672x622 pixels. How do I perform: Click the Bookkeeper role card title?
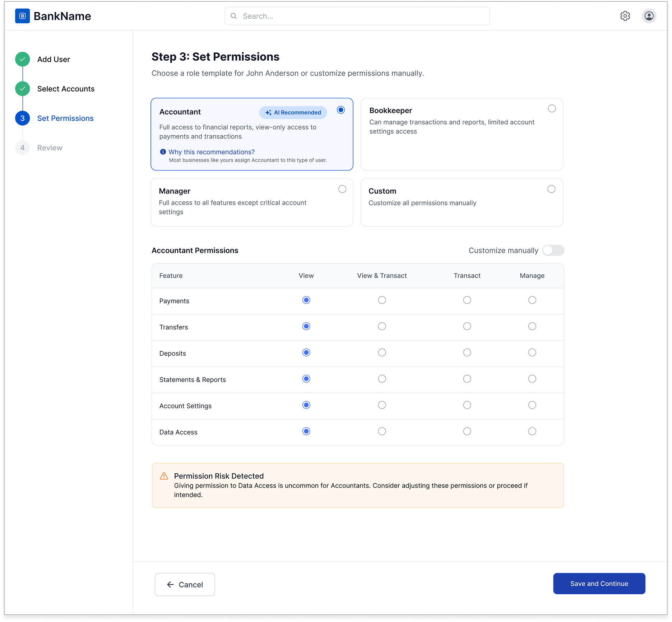[390, 111]
